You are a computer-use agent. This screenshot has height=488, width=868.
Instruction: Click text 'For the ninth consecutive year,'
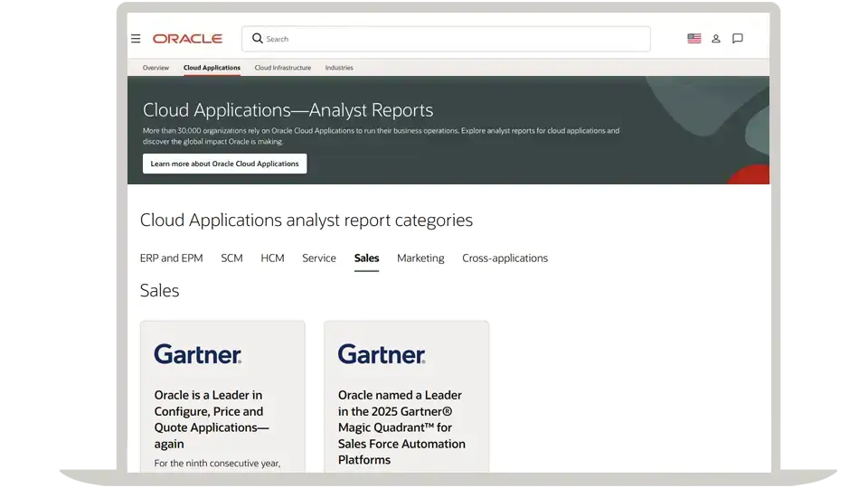[x=217, y=463]
